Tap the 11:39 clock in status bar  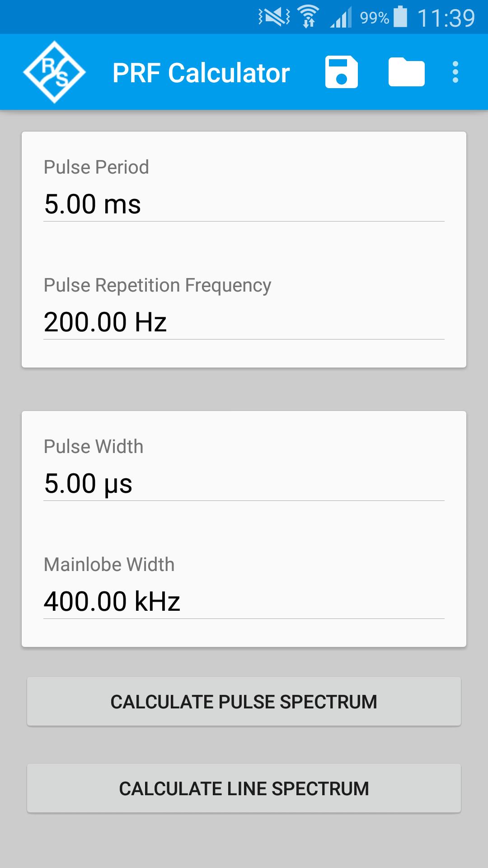(x=446, y=18)
